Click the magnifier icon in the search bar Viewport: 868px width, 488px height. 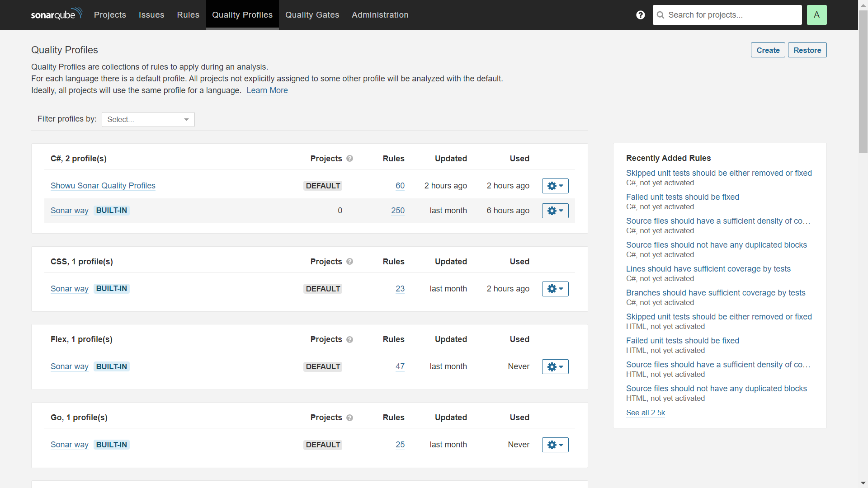[x=661, y=15]
